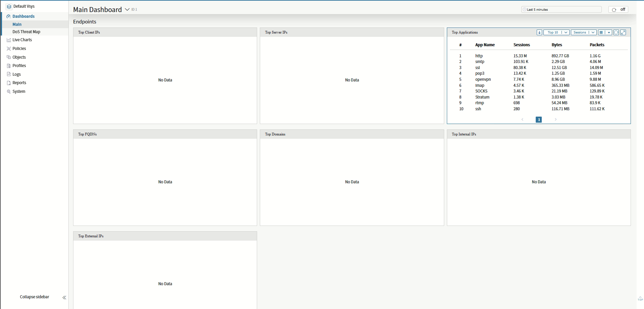The image size is (644, 309).
Task: Click the Policies sidebar icon
Action: pos(9,49)
